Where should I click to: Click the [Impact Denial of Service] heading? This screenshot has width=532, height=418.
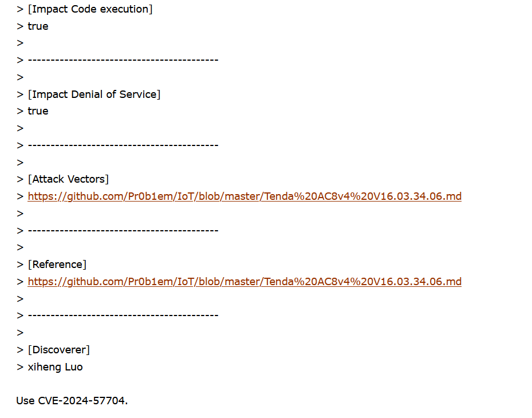[94, 94]
